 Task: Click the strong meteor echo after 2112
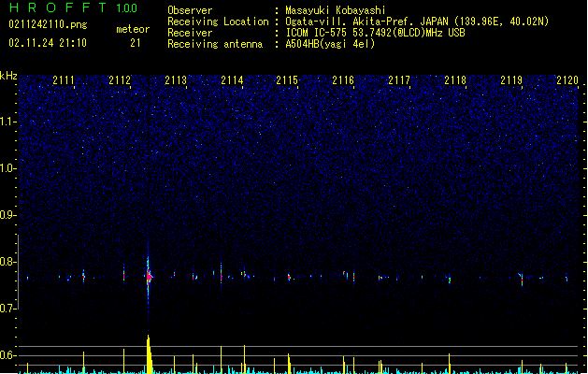point(149,277)
